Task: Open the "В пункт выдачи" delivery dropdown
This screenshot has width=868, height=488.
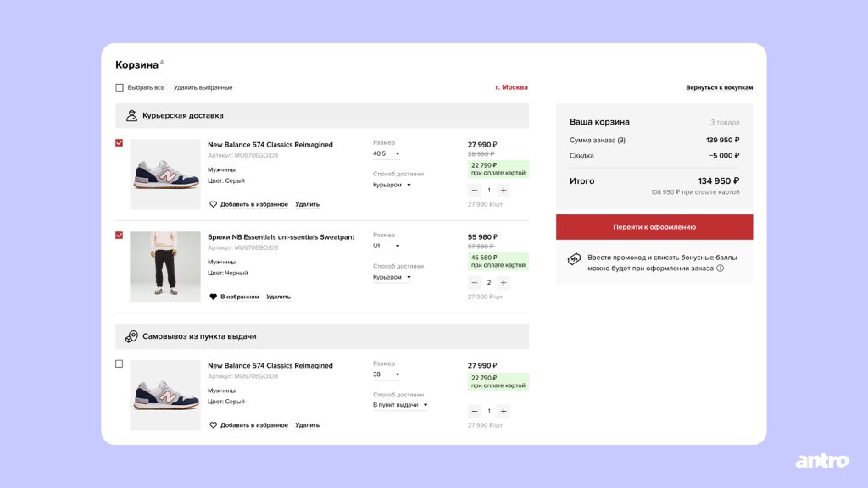Action: [400, 405]
